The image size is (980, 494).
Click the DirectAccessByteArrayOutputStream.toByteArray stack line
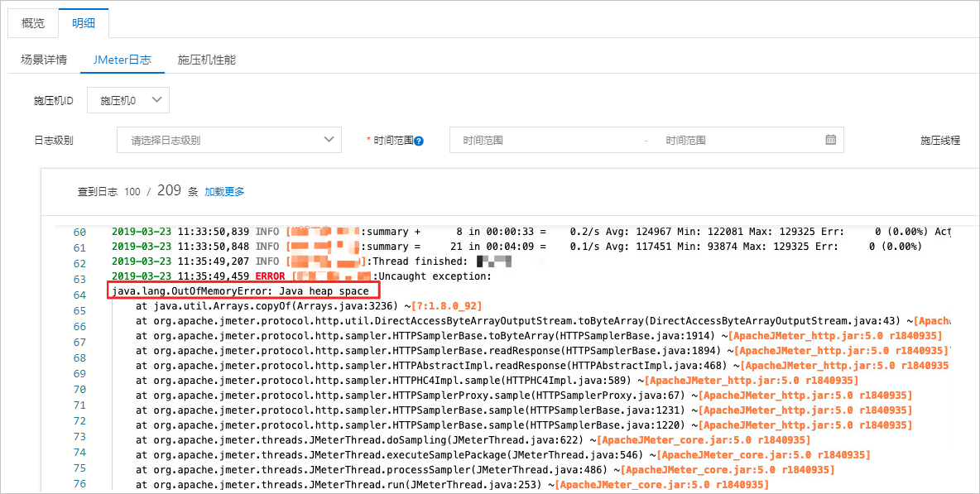(x=542, y=321)
